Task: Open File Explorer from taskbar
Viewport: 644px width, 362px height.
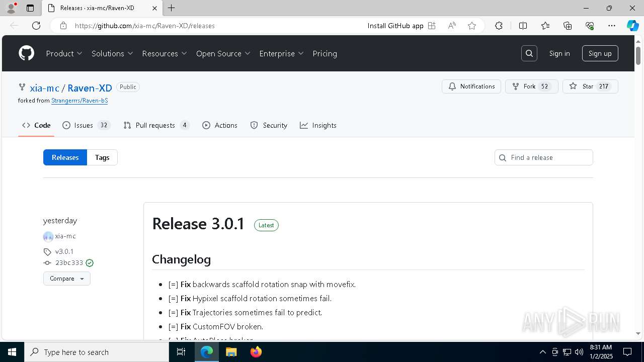Action: click(231, 352)
